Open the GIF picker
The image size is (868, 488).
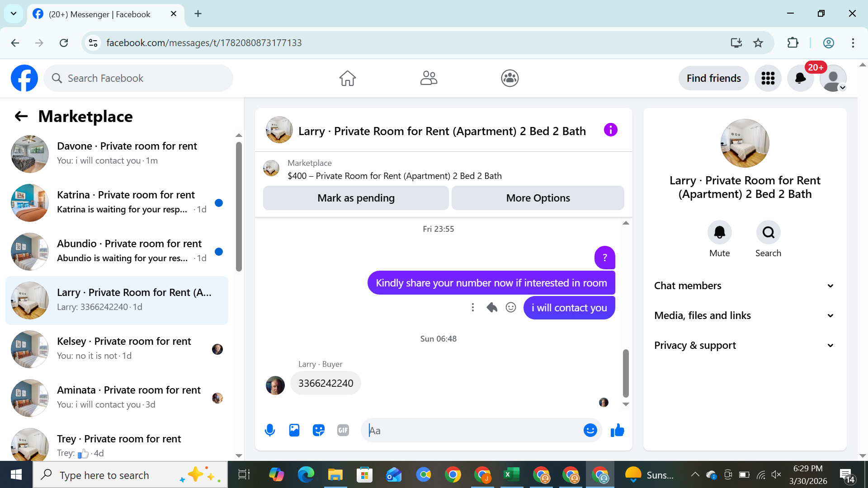(343, 430)
